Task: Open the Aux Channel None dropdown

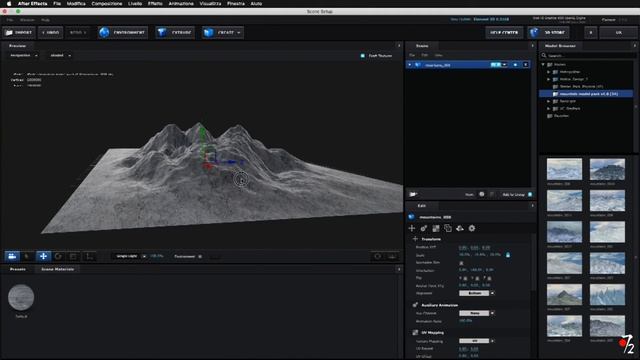Action: 476,313
